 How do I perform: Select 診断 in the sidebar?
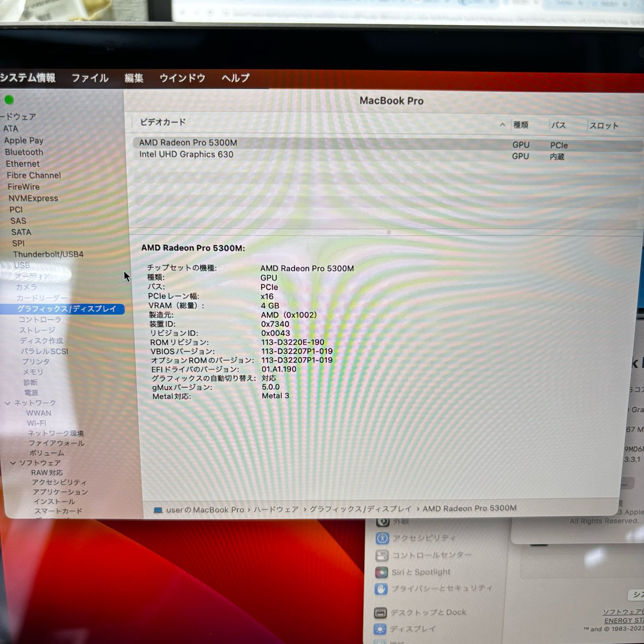30,382
